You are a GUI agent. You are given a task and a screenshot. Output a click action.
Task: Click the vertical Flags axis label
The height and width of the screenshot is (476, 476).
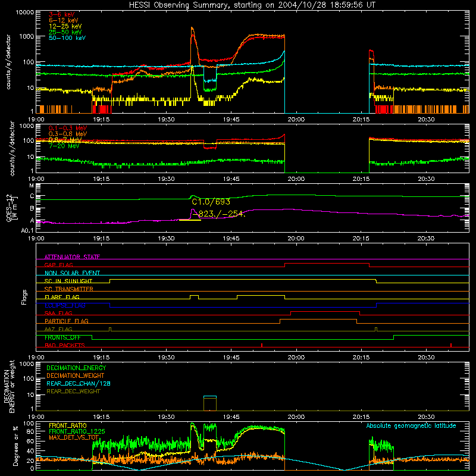(24, 297)
